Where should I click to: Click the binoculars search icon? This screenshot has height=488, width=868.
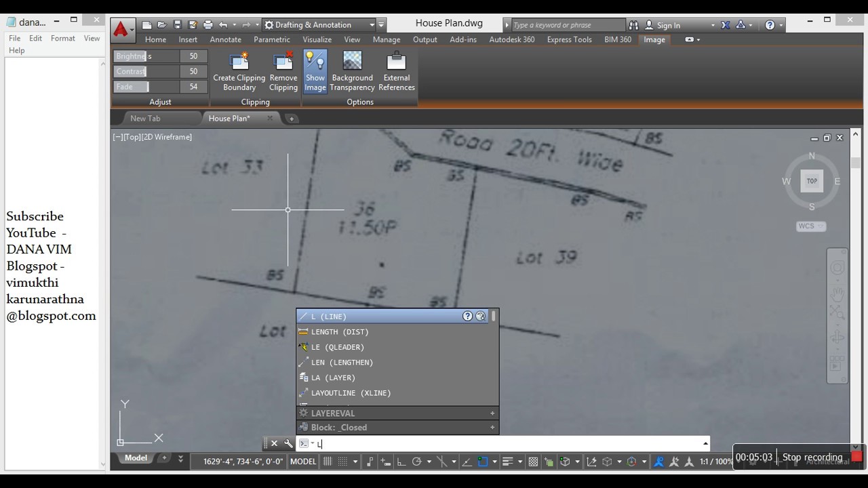tap(633, 25)
